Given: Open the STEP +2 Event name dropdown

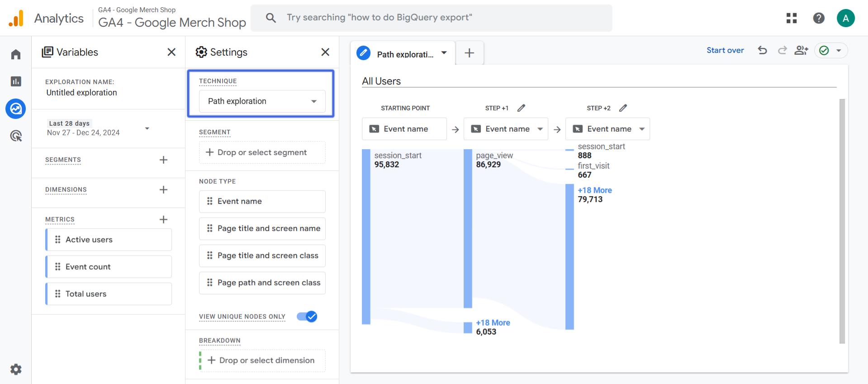Looking at the screenshot, I should [x=608, y=129].
